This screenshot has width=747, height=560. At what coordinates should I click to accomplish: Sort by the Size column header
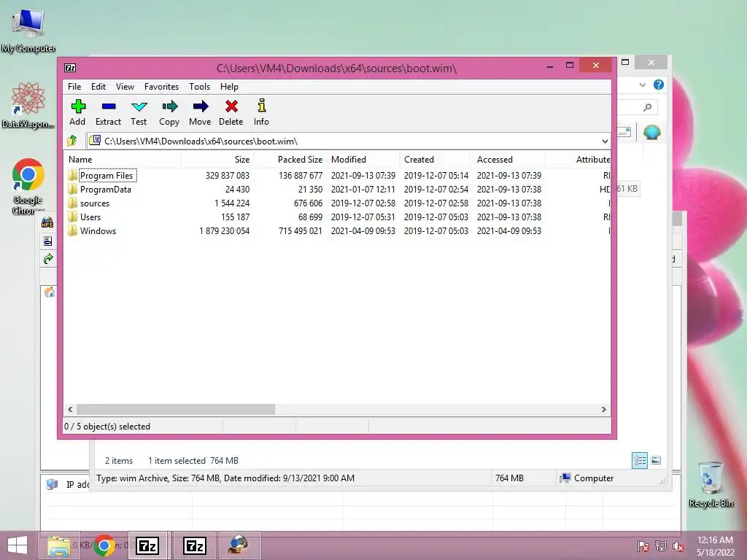[217, 160]
